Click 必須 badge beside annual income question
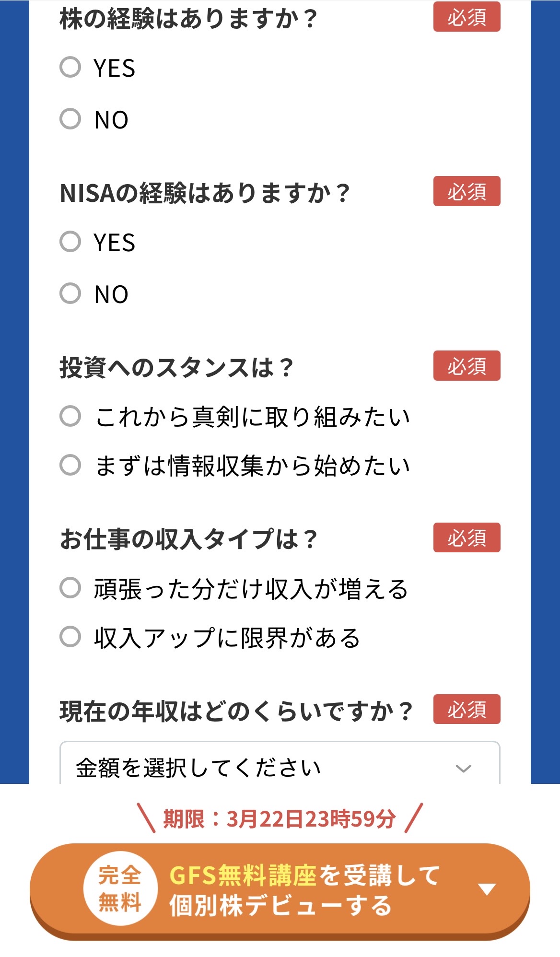560x957 pixels. (467, 710)
